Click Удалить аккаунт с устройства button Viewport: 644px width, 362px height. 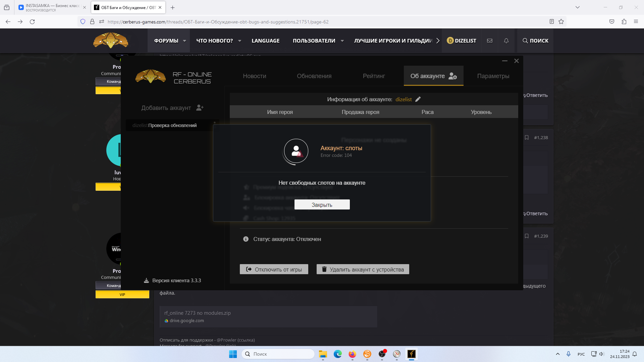[x=363, y=269]
